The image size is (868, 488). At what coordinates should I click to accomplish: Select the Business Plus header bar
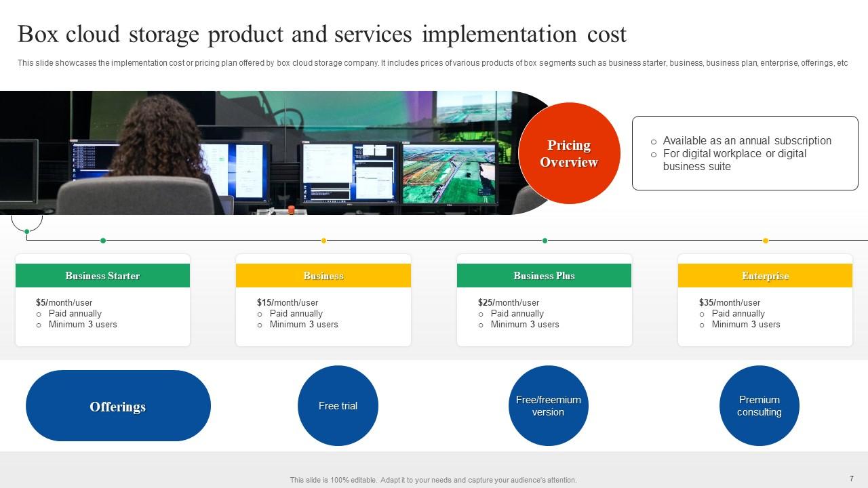(x=544, y=275)
